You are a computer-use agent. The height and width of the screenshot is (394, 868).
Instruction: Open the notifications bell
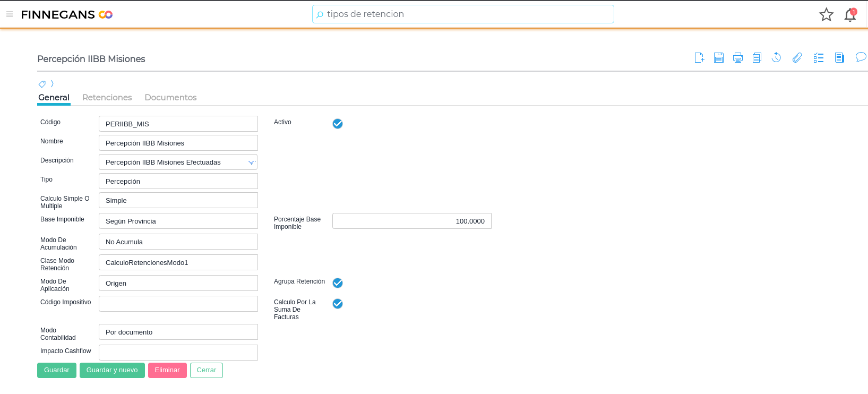[850, 15]
